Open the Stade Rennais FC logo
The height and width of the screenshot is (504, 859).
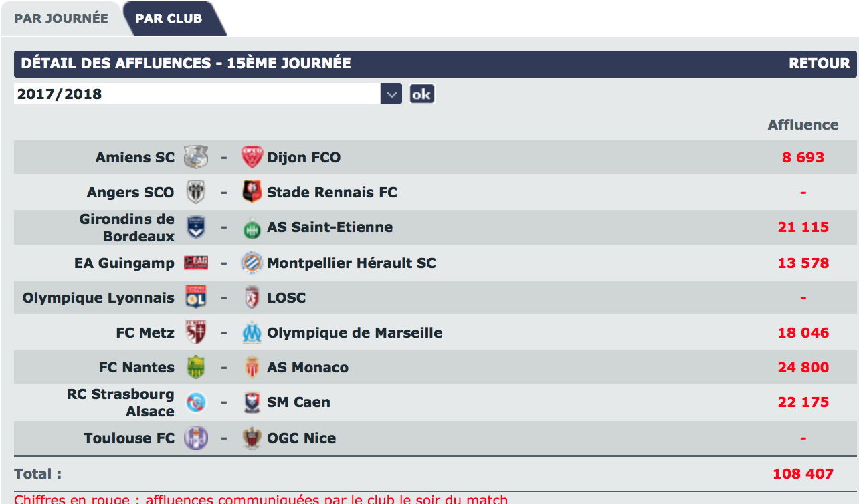pos(252,192)
